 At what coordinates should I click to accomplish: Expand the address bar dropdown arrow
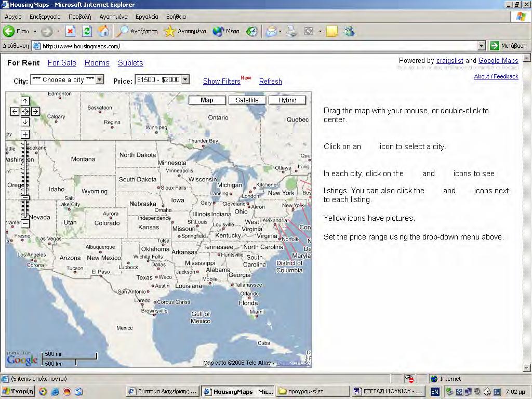(x=481, y=46)
